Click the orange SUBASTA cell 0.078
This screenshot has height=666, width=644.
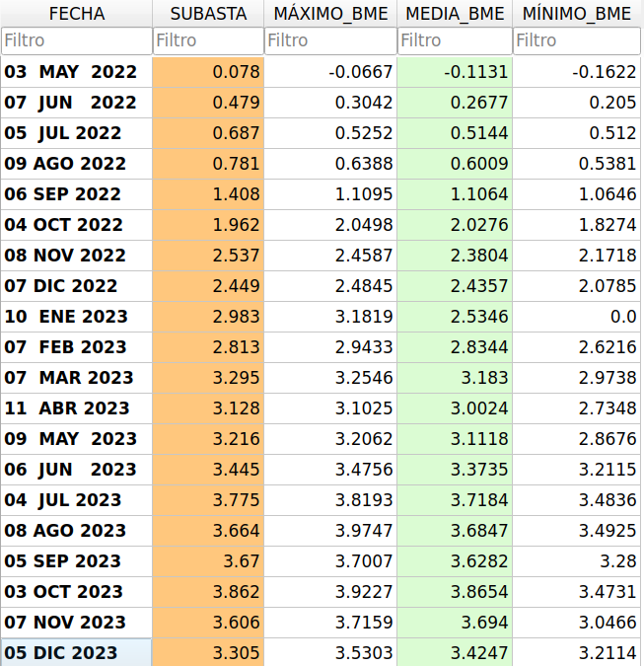point(208,72)
